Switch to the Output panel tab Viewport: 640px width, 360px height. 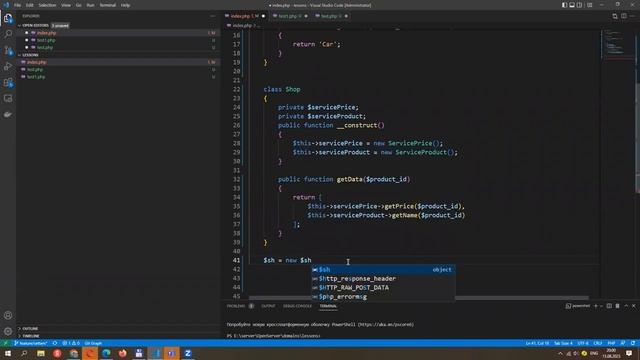(268, 306)
